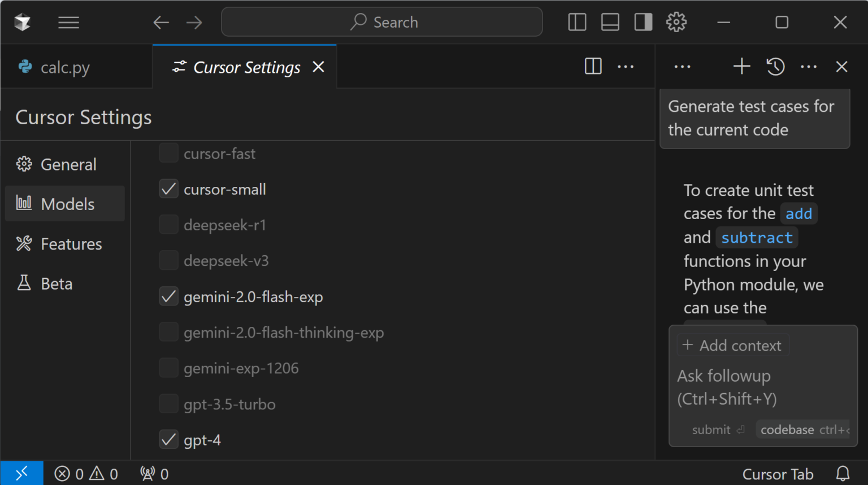Viewport: 868px width, 485px height.
Task: Open the remote connection indicator in status bar
Action: [22, 473]
